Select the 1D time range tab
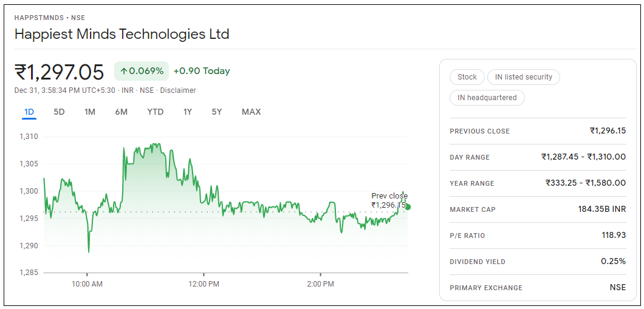Screen dimensions: 644x309 point(29,112)
